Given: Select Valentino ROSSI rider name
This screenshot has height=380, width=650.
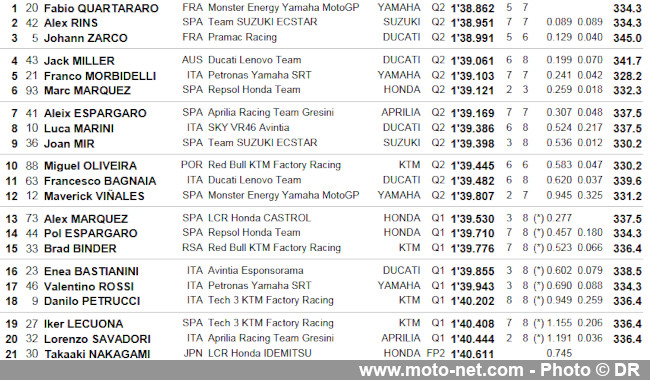Looking at the screenshot, I should 89,287.
